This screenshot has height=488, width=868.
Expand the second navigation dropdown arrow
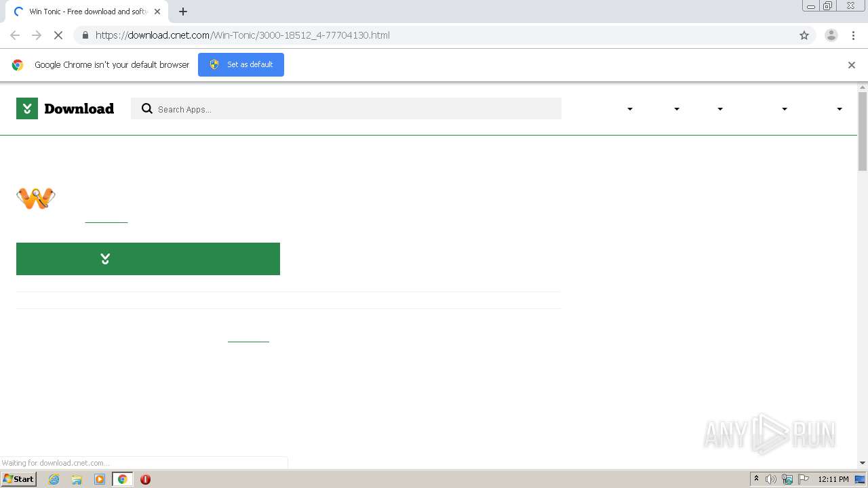coord(677,109)
